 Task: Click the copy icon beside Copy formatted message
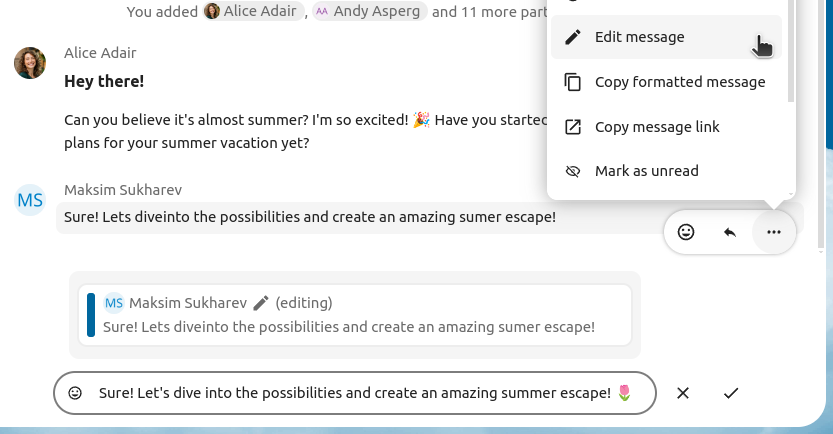[x=573, y=82]
